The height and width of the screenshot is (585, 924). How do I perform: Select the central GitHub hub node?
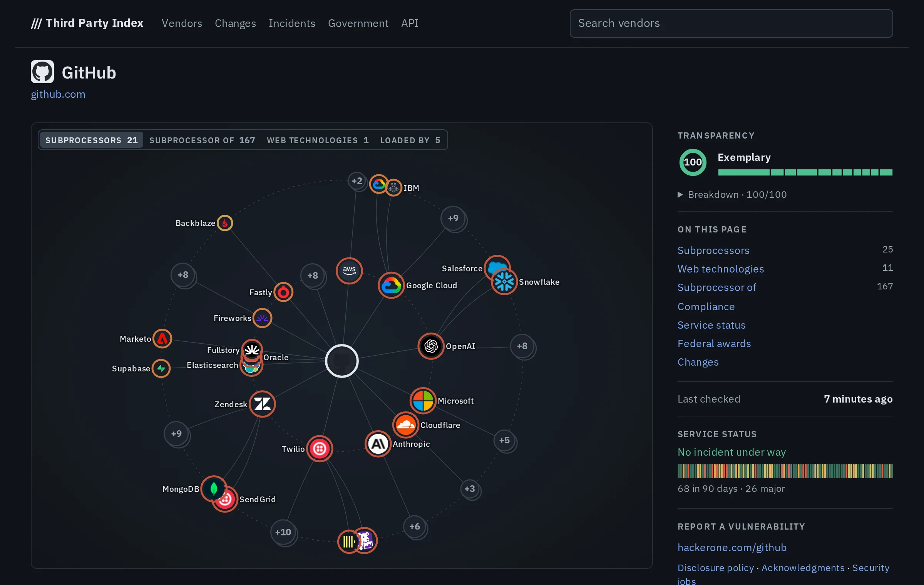[342, 361]
